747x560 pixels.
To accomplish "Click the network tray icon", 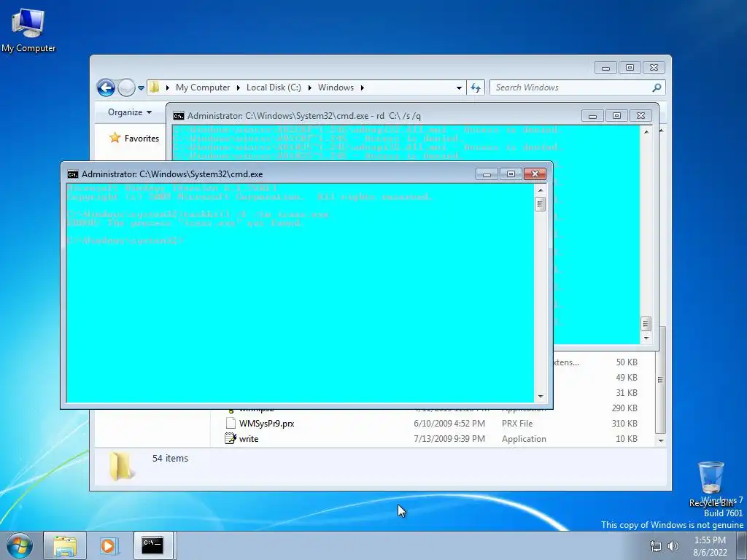I will 656,546.
